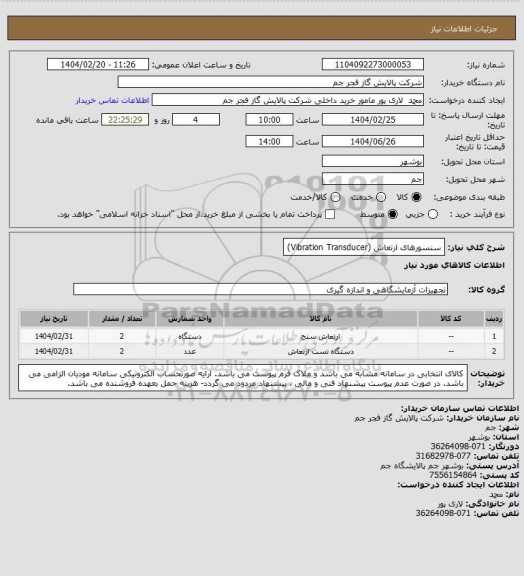The image size is (524, 576).
Task: Click the family name لاری پور
Action: pos(450,504)
